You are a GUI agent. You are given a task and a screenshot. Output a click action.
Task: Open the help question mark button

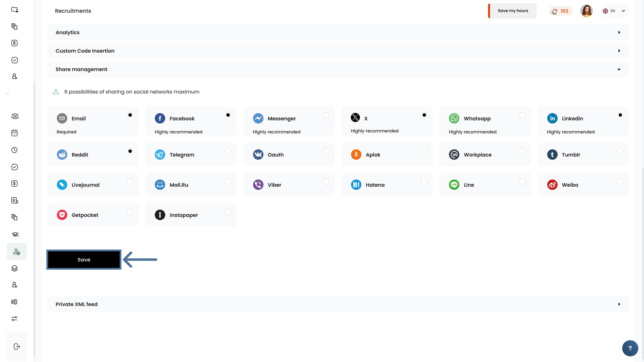click(x=630, y=348)
